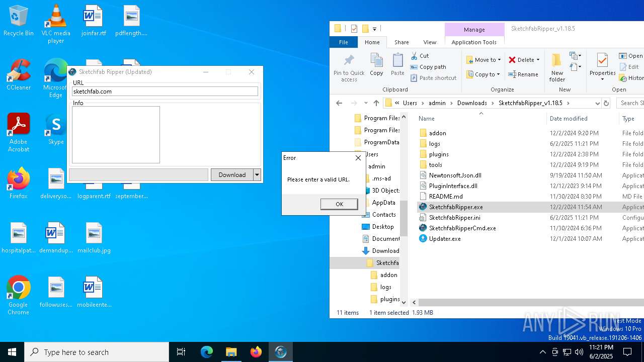The image size is (644, 362).
Task: Select SketchfabRipper.exe icon
Action: click(423, 207)
